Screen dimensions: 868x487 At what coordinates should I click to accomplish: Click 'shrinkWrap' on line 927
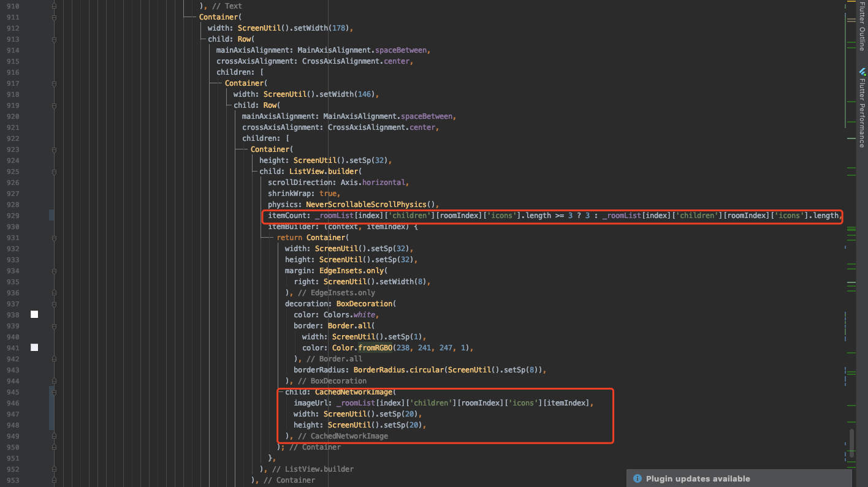coord(289,194)
